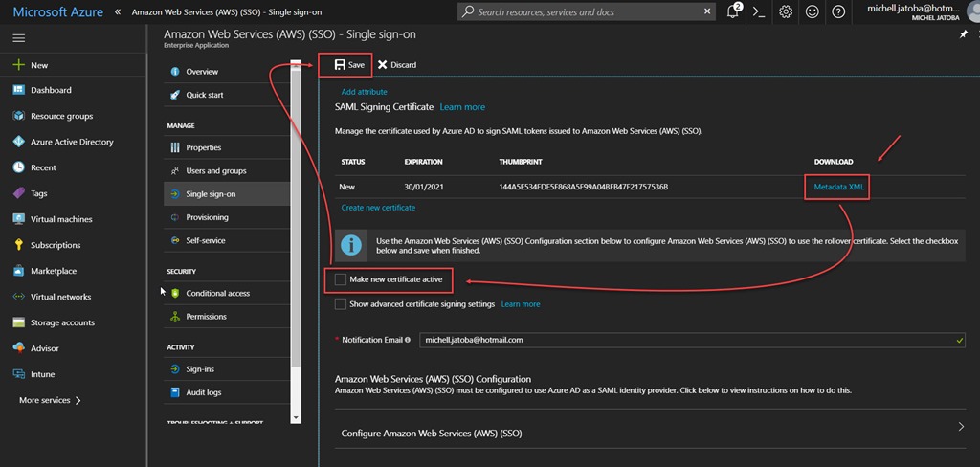Open the settings gear icon
This screenshot has width=980, height=467.
(786, 11)
